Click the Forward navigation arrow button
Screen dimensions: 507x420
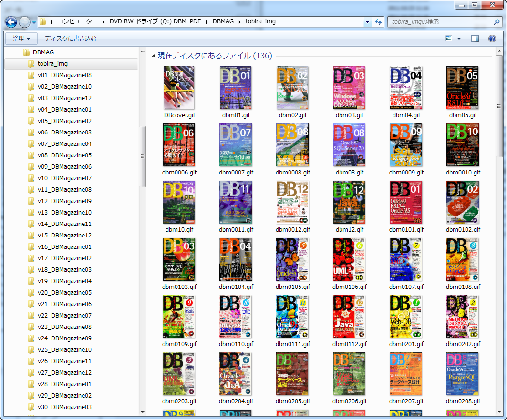coord(24,22)
